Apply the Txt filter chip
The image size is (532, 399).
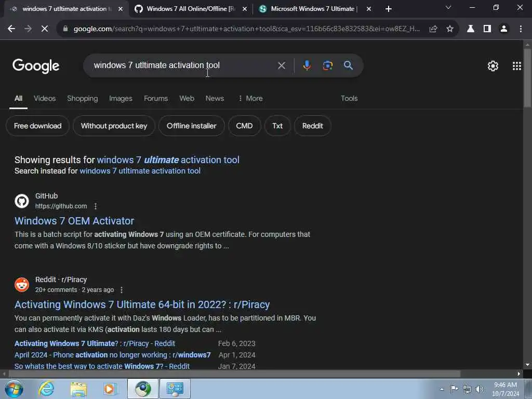pos(277,126)
